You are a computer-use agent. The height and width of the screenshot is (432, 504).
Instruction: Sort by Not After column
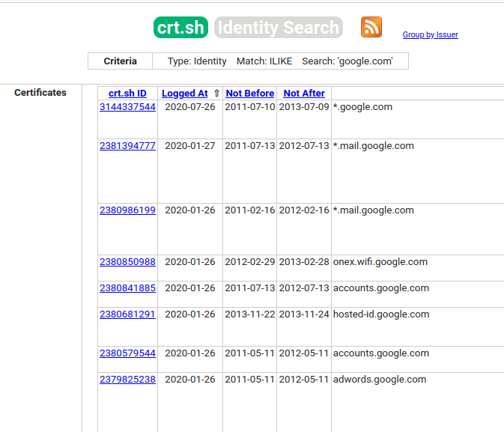click(x=304, y=94)
